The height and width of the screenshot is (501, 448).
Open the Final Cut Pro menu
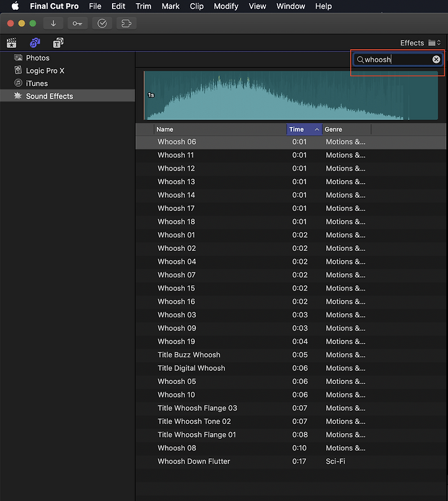[x=54, y=6]
